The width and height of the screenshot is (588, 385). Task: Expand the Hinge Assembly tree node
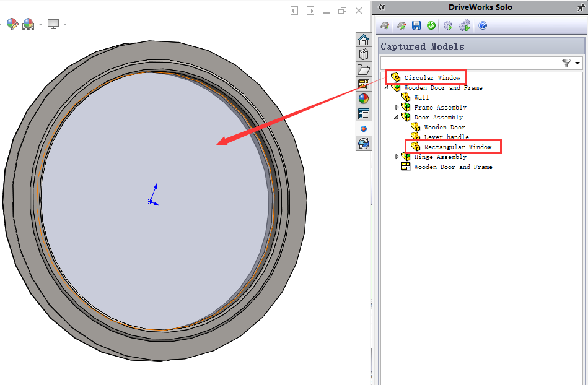click(x=397, y=157)
